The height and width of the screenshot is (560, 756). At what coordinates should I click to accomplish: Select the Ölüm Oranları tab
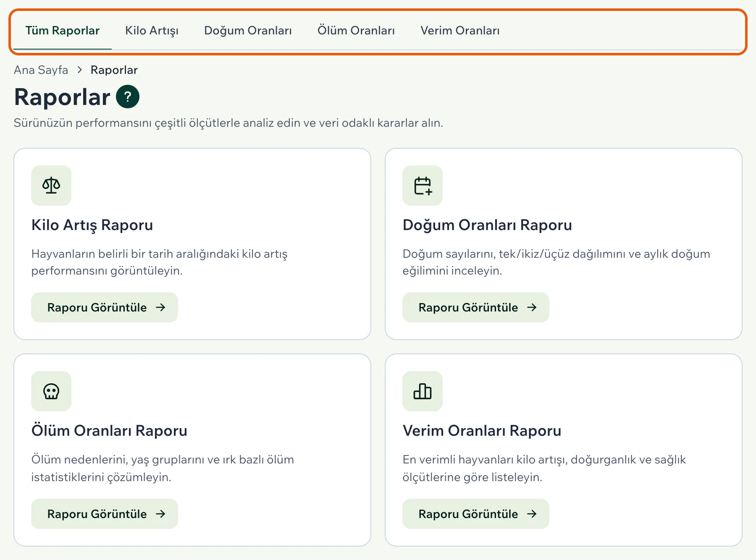(x=356, y=31)
